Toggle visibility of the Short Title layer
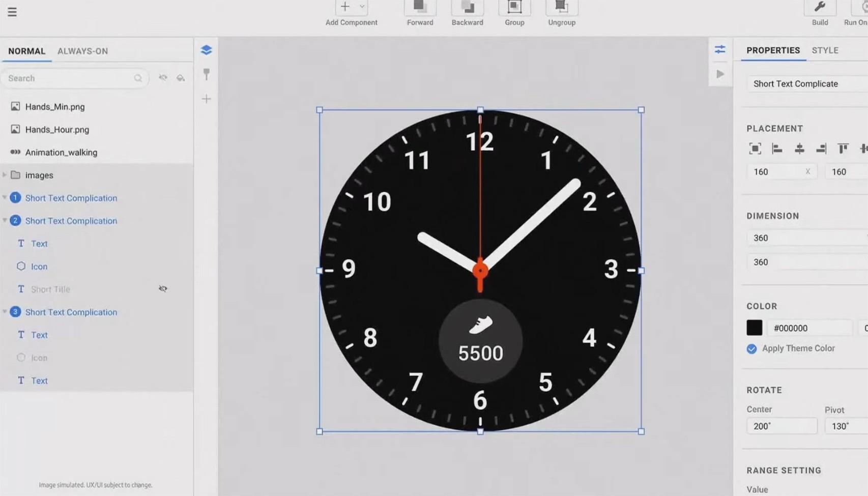Screen dimensions: 868x496 coord(163,288)
